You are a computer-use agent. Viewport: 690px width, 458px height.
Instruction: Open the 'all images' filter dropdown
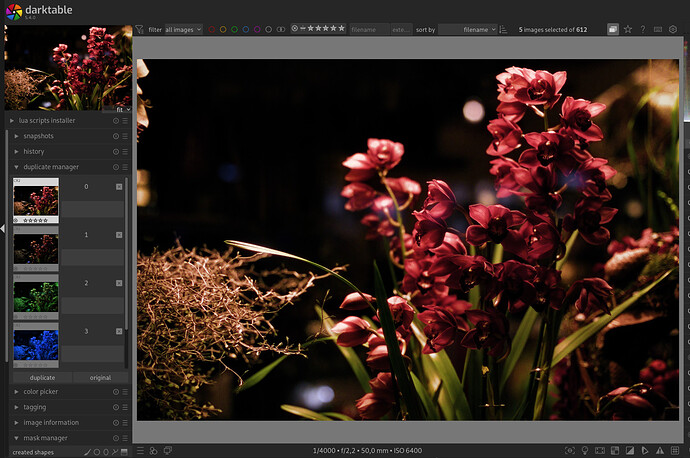pos(183,30)
